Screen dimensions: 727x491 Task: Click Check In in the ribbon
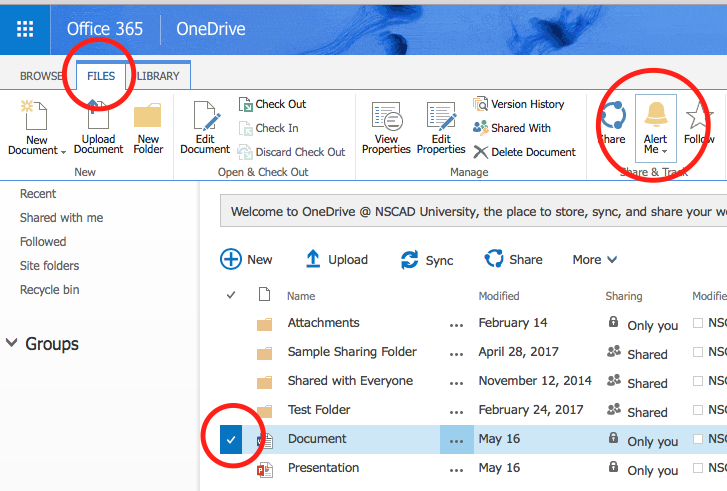(268, 128)
